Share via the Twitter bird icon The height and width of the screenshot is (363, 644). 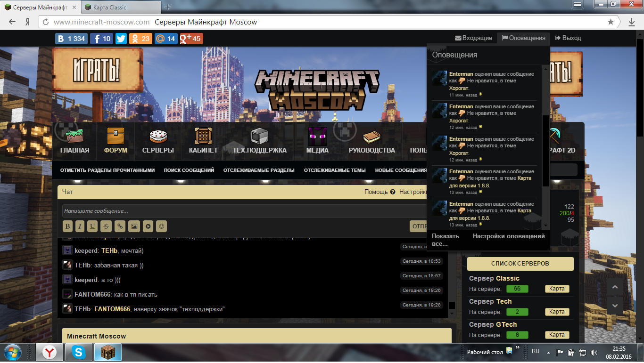click(121, 39)
